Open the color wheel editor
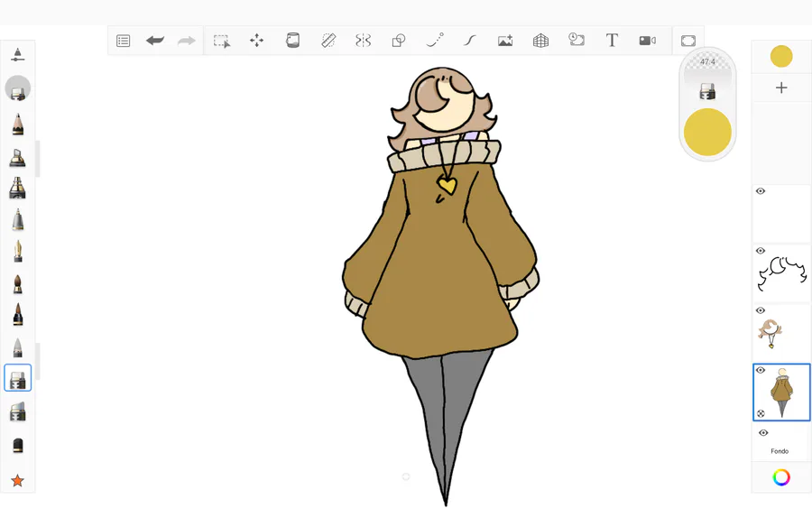 pyautogui.click(x=781, y=477)
